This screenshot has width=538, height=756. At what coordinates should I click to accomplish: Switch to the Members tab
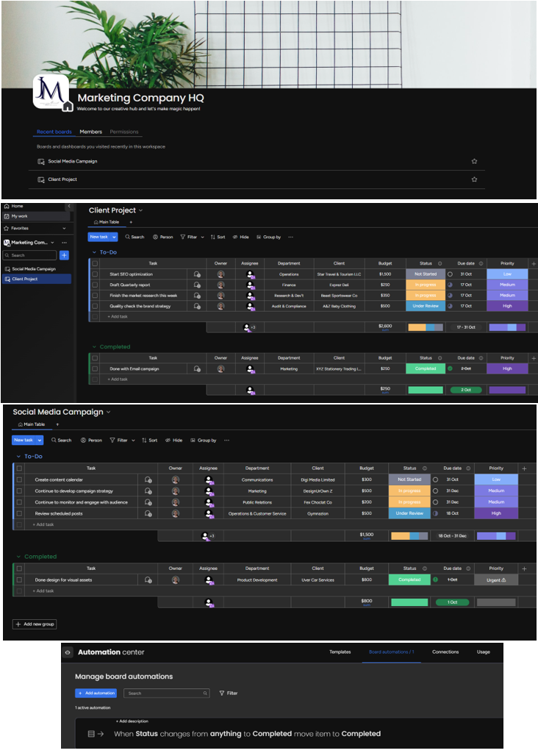tap(90, 132)
